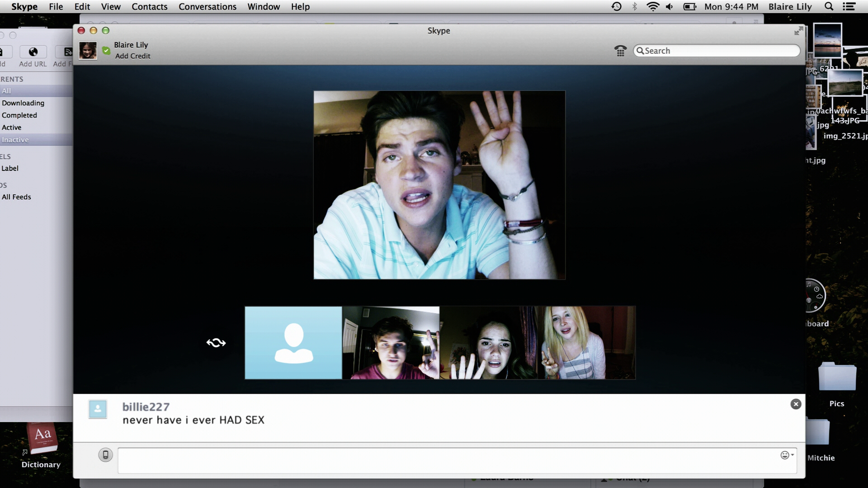
Task: Open the Conversations menu
Action: (x=208, y=7)
